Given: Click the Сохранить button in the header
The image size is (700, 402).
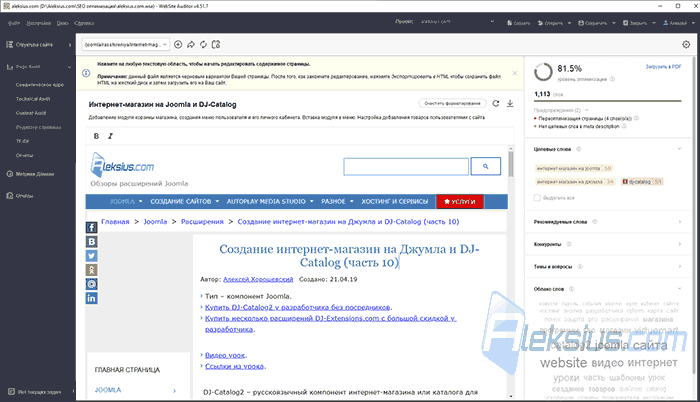Looking at the screenshot, I should (x=592, y=23).
